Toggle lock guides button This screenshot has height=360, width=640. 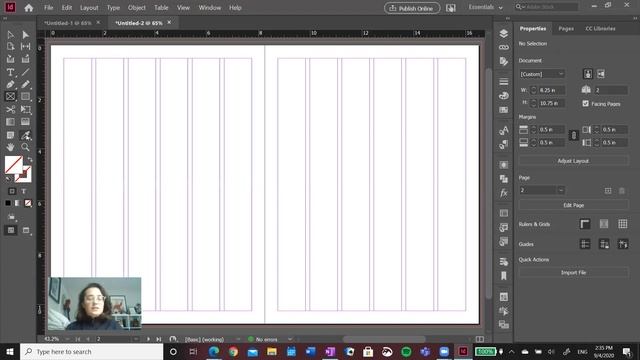coord(604,244)
